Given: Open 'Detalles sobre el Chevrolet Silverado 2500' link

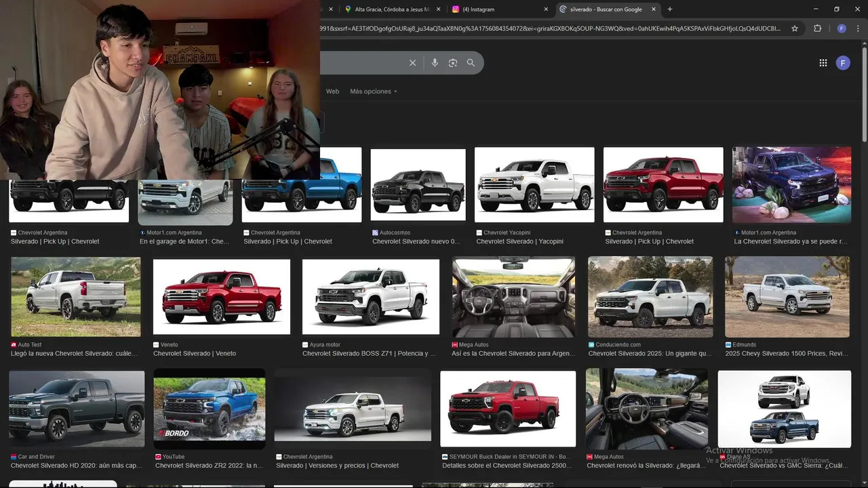Looking at the screenshot, I should 507,466.
